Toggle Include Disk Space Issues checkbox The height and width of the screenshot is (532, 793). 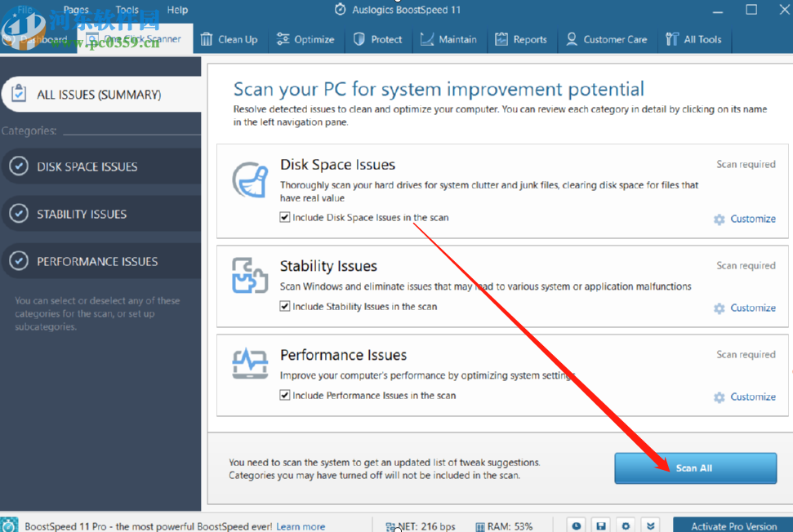[x=285, y=217]
